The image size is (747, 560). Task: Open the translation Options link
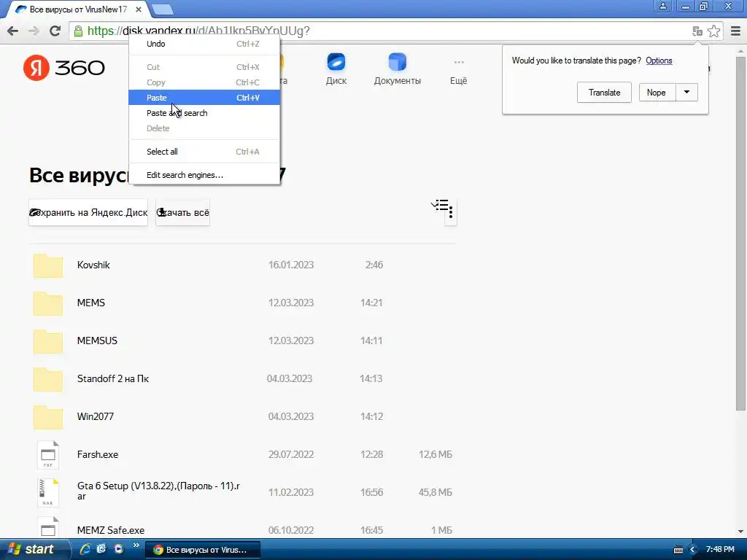click(x=659, y=61)
